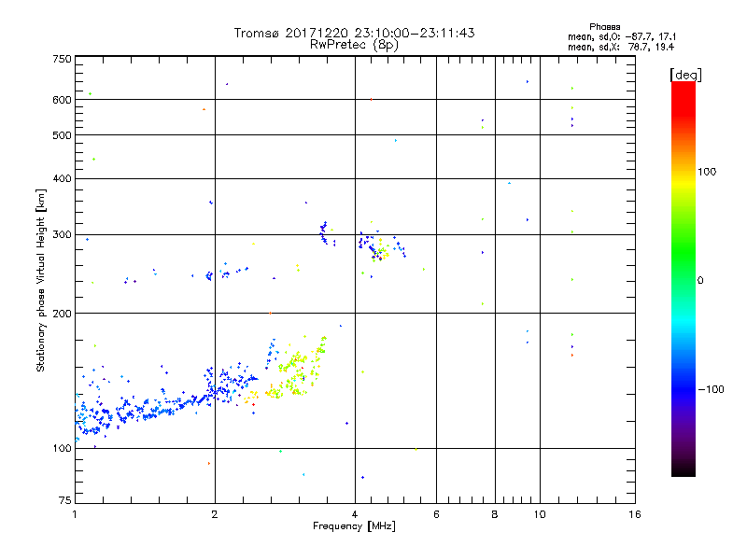747x560 pixels.
Task: Click the 'RwPretec (8p)' subtitle
Action: (x=354, y=45)
